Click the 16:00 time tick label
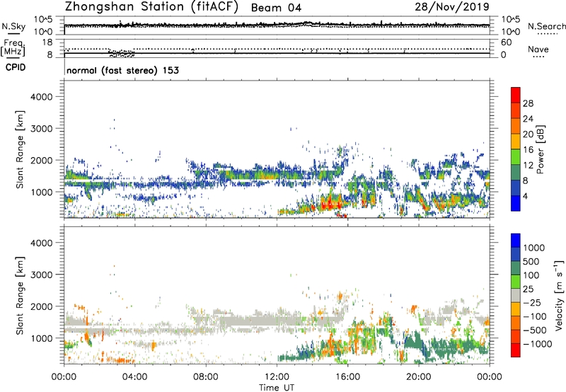The width and height of the screenshot is (566, 392). tap(347, 377)
